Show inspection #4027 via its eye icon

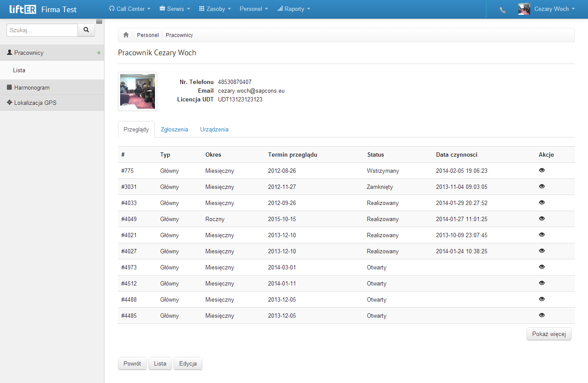tap(542, 251)
